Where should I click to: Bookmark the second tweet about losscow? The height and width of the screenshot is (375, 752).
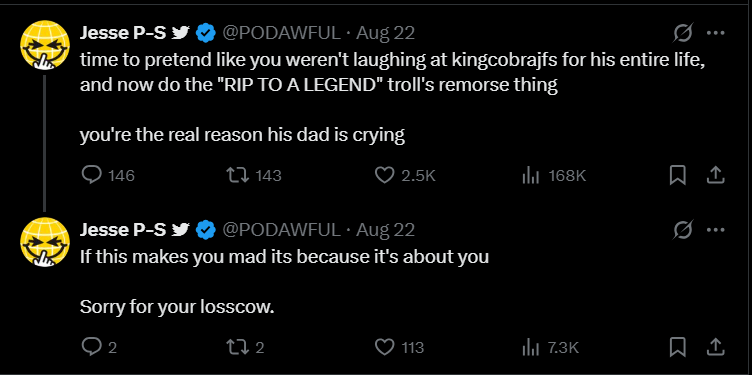(x=677, y=347)
